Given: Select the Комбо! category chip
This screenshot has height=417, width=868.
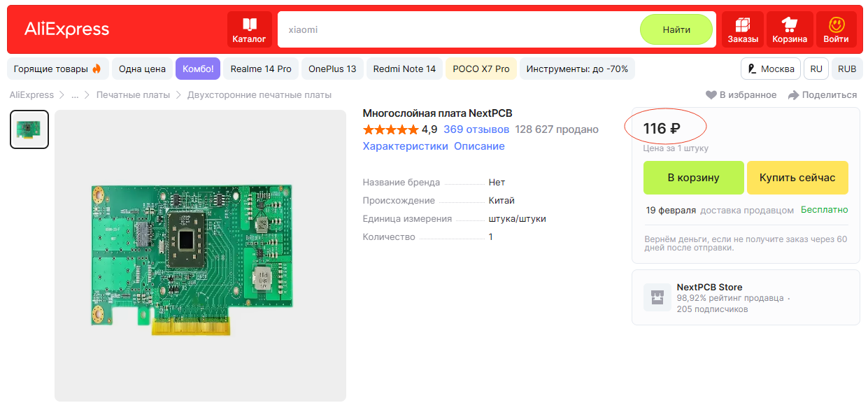Looking at the screenshot, I should point(198,69).
